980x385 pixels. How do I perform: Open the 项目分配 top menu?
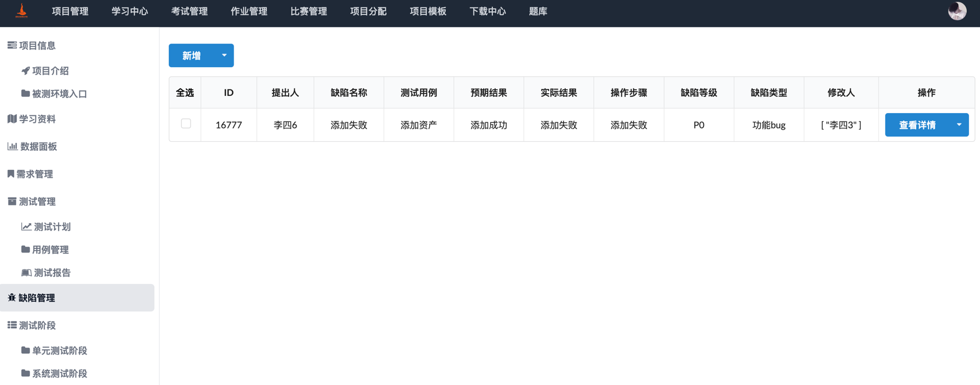pos(368,11)
